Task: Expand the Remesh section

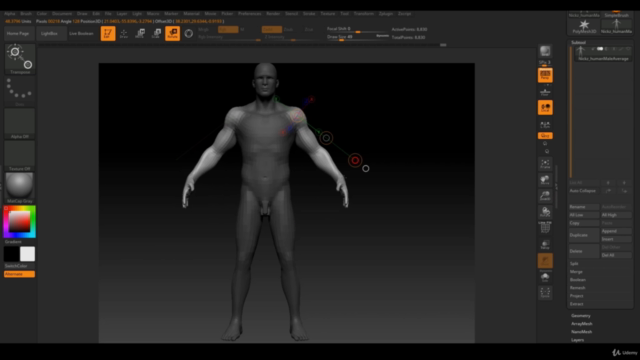Action: [x=578, y=288]
